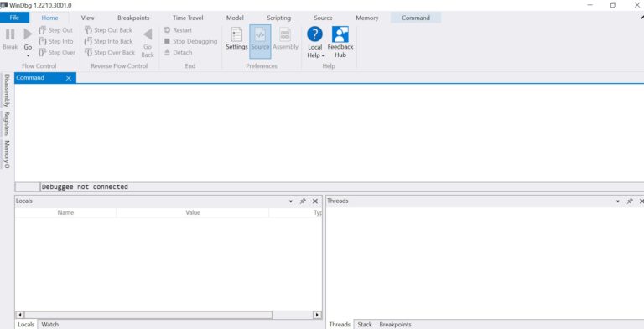This screenshot has width=644, height=329.
Task: Toggle Assembly mode preference
Action: (285, 39)
